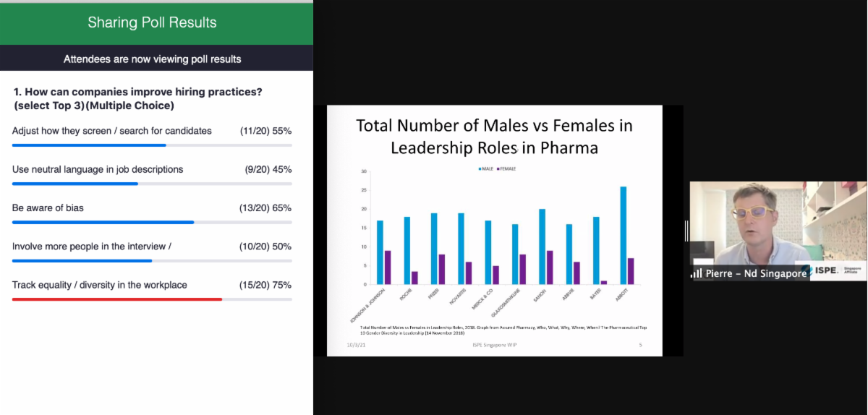868x415 pixels.
Task: Click the green Sharing Poll Results header
Action: pyautogui.click(x=152, y=22)
